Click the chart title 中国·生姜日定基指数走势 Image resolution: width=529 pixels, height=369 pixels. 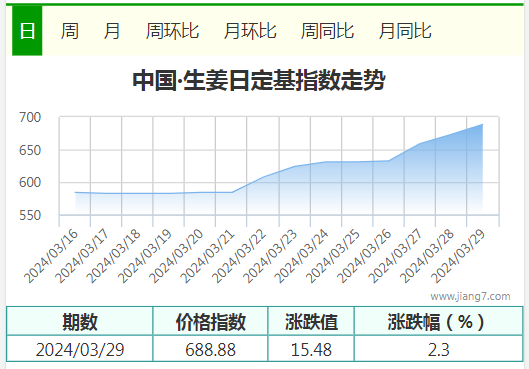[259, 80]
